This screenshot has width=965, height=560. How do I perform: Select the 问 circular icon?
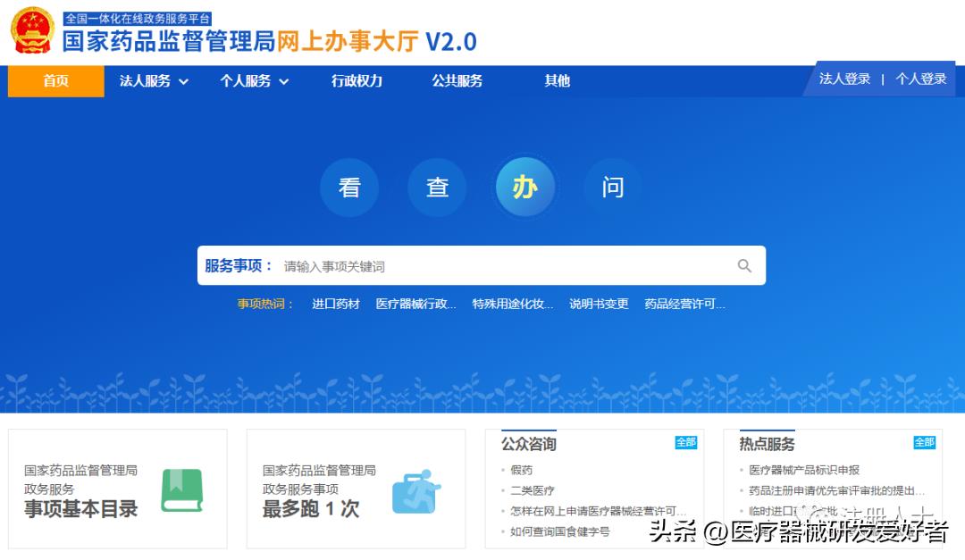coord(611,187)
